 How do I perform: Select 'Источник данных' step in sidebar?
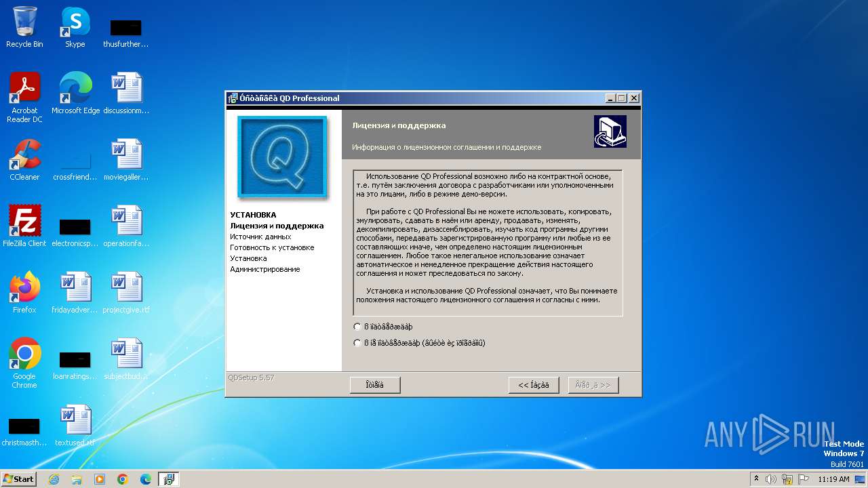[260, 237]
